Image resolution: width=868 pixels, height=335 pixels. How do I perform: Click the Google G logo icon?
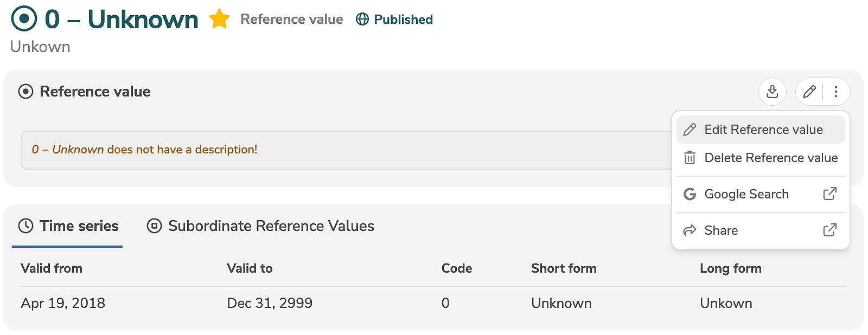click(690, 194)
